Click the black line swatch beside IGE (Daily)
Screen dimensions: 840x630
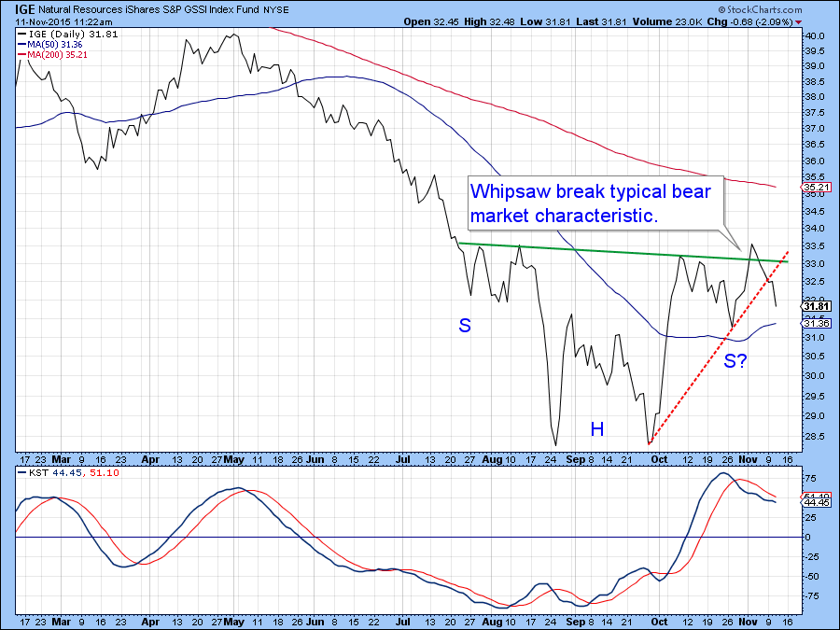tap(22, 34)
